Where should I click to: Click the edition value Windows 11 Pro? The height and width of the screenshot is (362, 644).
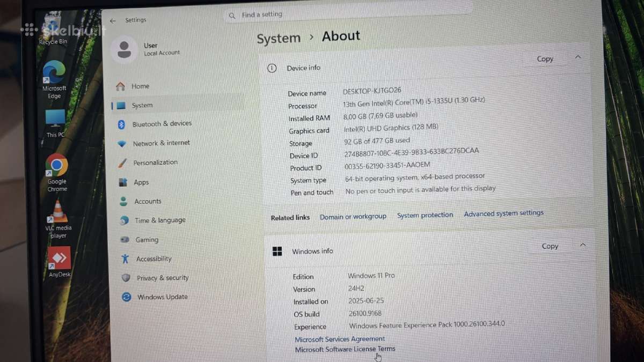coord(371,276)
